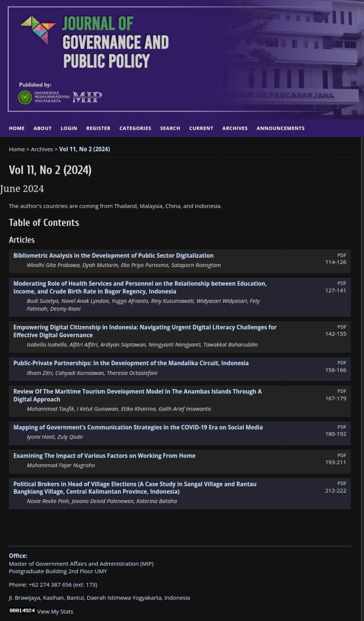364x621 pixels.
Task: Click the page range '156-166'
Action: [x=336, y=370]
